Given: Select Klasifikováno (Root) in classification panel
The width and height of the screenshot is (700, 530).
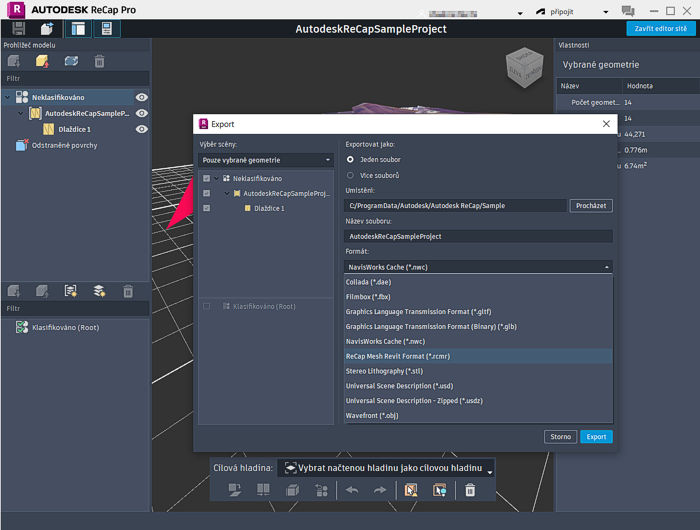Looking at the screenshot, I should pyautogui.click(x=65, y=327).
